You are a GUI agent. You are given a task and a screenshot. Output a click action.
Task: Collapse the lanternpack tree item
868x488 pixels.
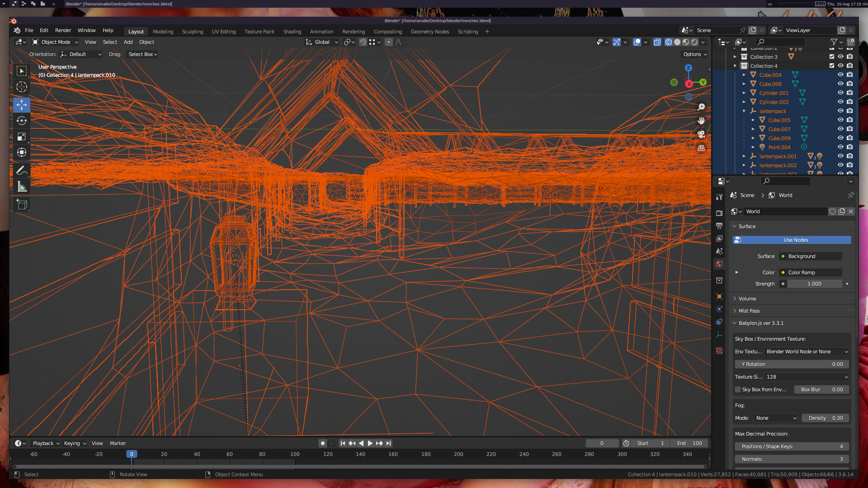click(744, 111)
